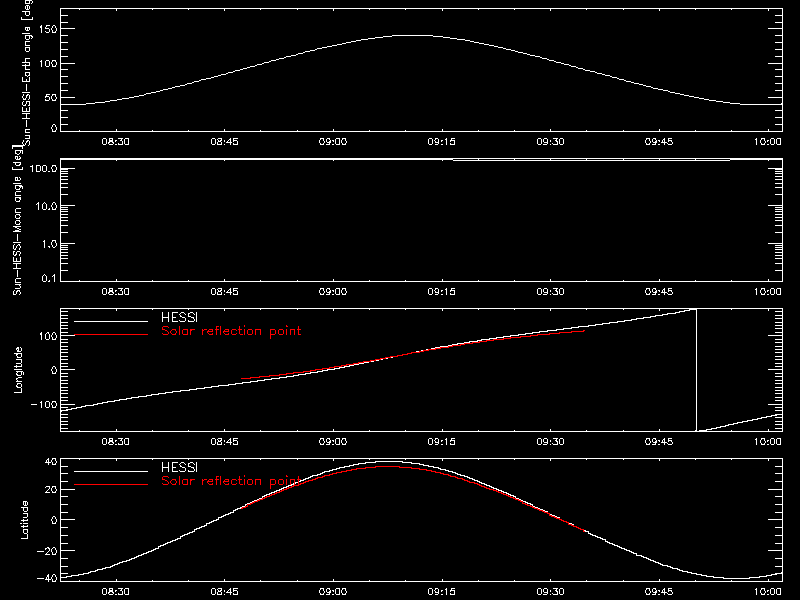The image size is (800, 600).
Task: Click 10:00 time label under Longitude plot
Action: pyautogui.click(x=767, y=442)
